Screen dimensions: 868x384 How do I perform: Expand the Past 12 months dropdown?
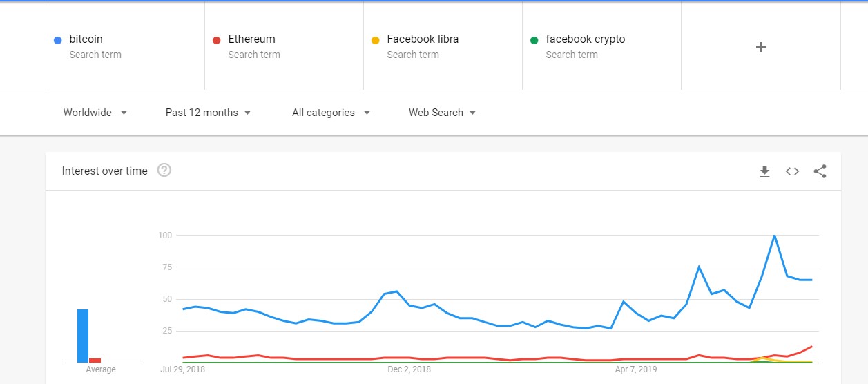click(x=208, y=113)
